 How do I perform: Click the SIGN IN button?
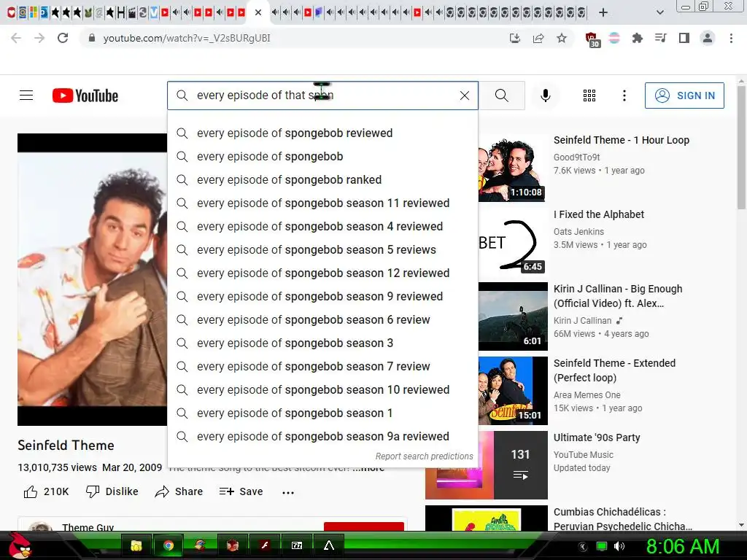684,96
